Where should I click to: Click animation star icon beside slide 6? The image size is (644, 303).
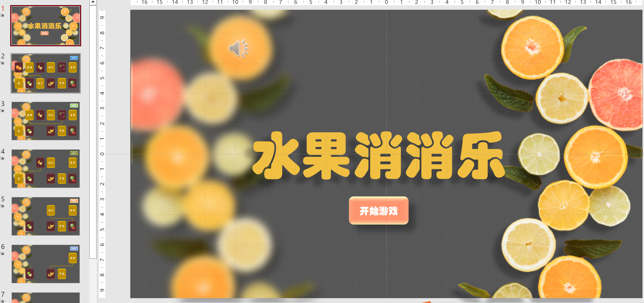[3, 254]
